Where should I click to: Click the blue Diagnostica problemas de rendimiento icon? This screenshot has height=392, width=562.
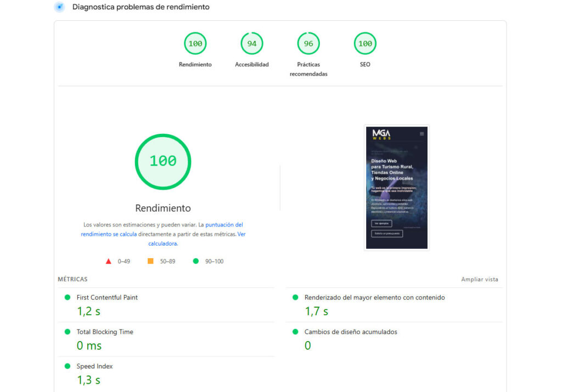(59, 7)
